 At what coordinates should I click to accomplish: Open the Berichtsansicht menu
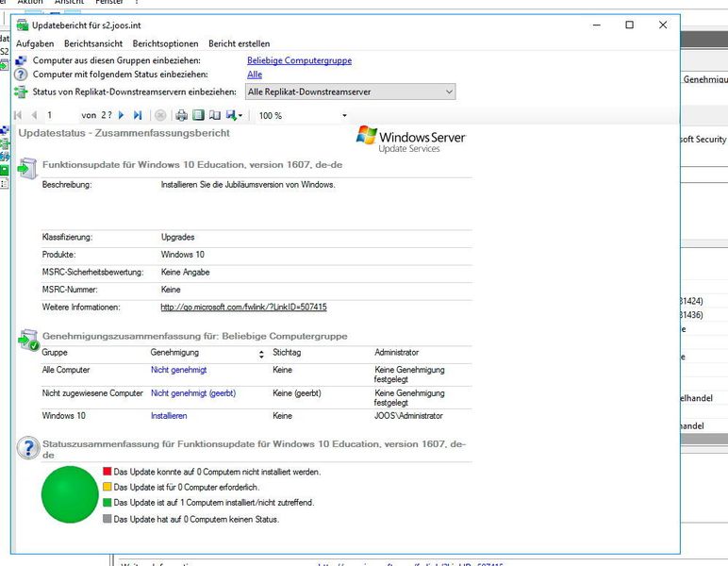[93, 43]
